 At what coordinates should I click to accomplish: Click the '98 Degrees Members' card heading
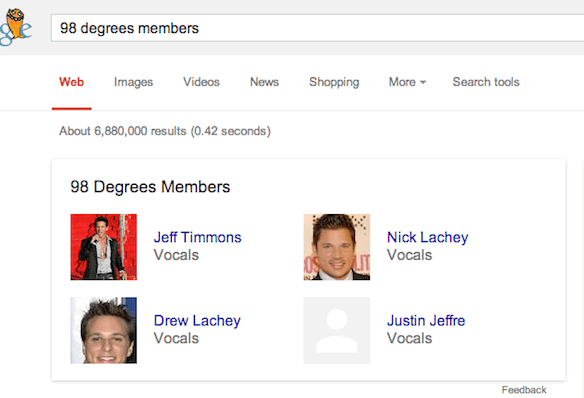(150, 187)
